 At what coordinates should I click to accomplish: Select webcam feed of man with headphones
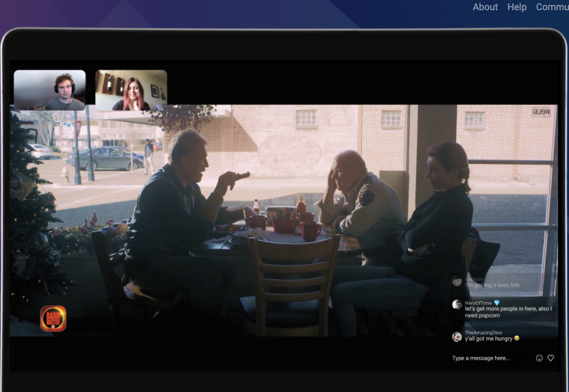49,90
